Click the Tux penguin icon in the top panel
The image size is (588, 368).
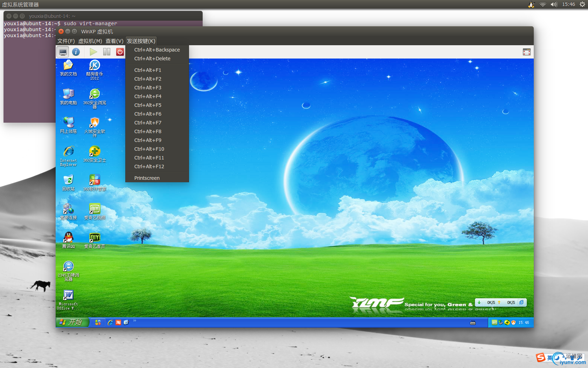[x=531, y=5]
